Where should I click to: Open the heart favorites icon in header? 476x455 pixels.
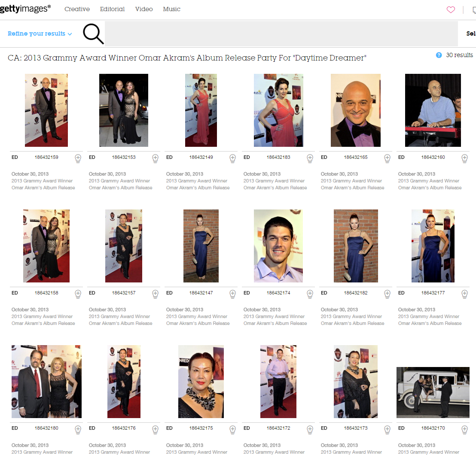click(x=451, y=9)
